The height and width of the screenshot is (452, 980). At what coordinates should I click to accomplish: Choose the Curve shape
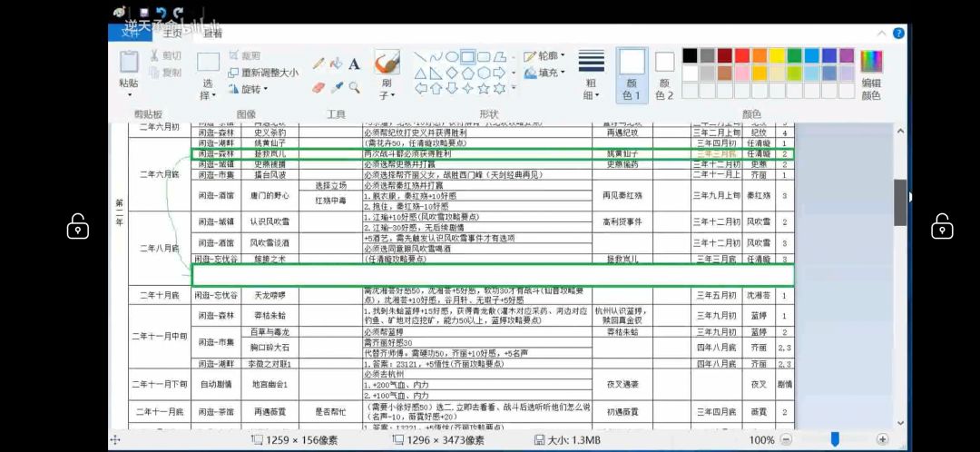436,57
